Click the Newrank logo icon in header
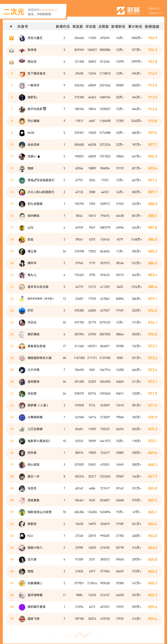The image size is (167, 644). pos(121,11)
